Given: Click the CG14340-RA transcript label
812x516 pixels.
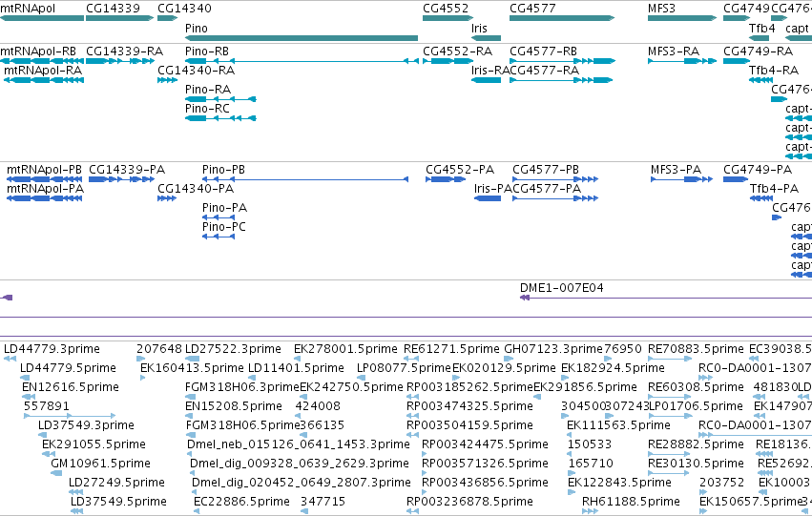Looking at the screenshot, I should pyautogui.click(x=196, y=71).
